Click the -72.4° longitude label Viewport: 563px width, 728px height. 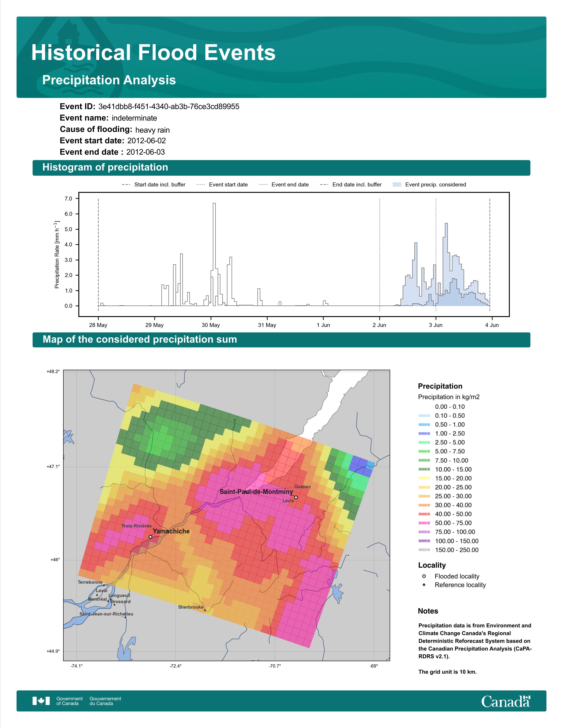click(x=176, y=666)
